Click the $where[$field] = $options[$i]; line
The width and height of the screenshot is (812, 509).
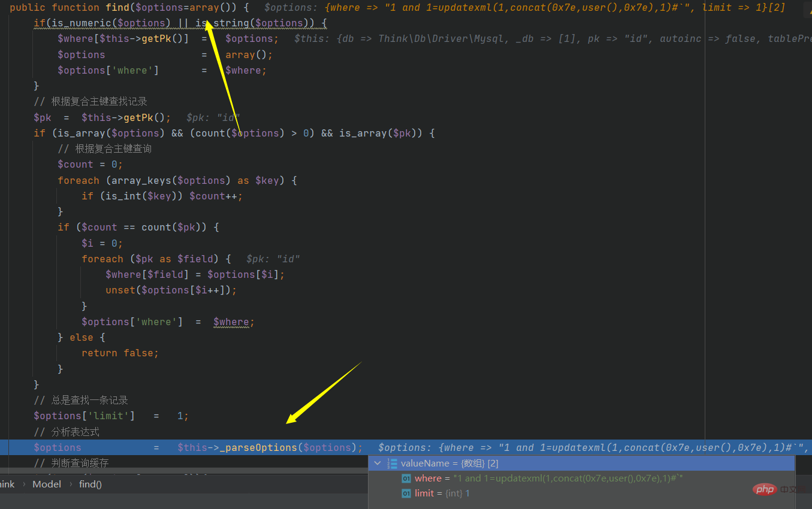[x=195, y=274]
